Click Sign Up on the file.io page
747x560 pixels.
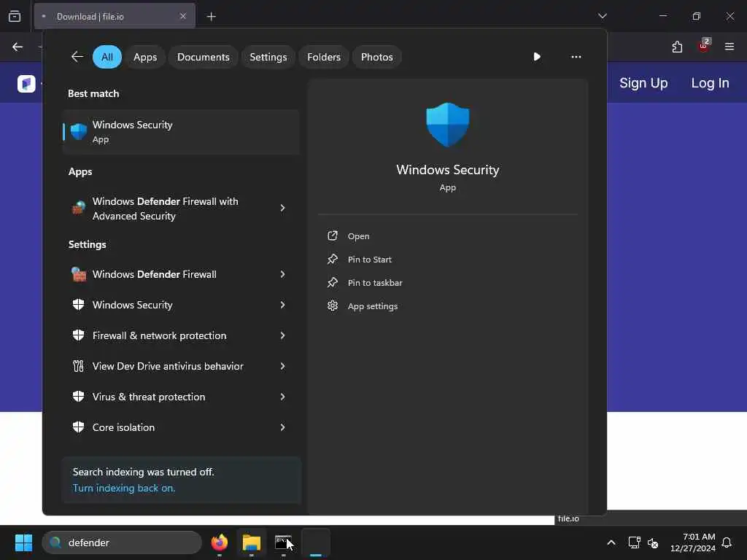(643, 83)
